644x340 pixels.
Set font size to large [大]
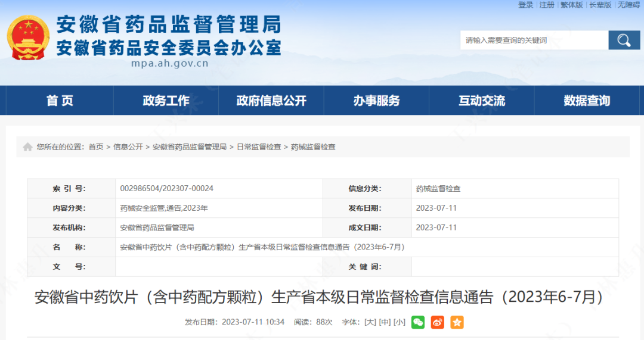coord(370,322)
